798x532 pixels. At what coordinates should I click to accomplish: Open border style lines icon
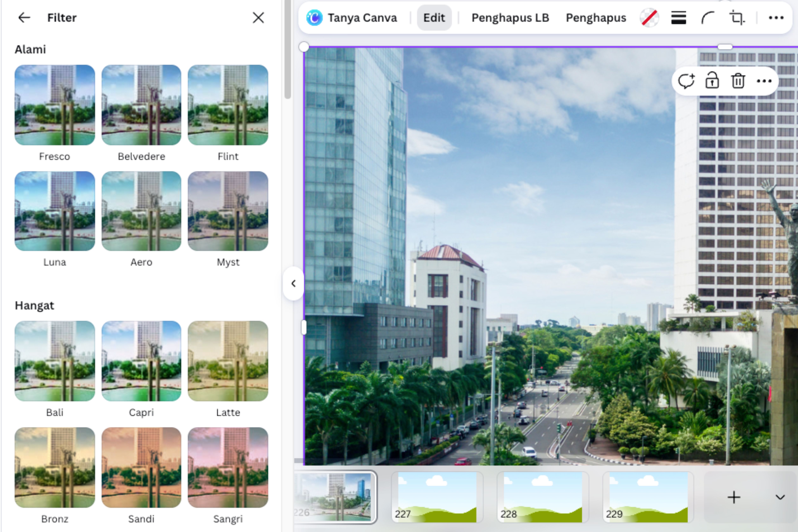pyautogui.click(x=679, y=18)
